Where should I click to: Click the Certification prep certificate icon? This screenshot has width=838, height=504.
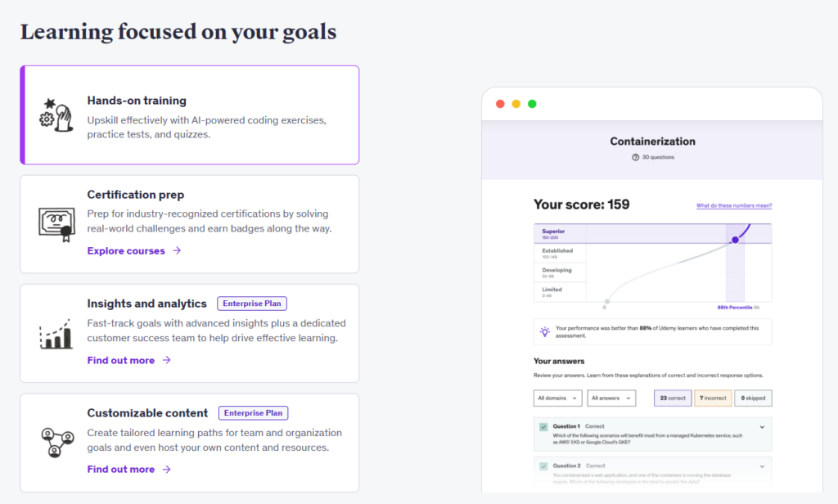pos(56,223)
